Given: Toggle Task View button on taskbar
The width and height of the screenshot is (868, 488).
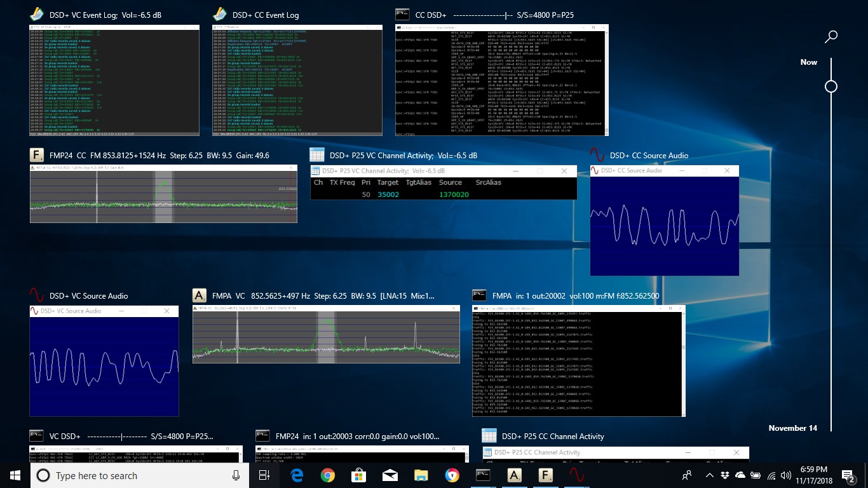Looking at the screenshot, I should [x=264, y=475].
